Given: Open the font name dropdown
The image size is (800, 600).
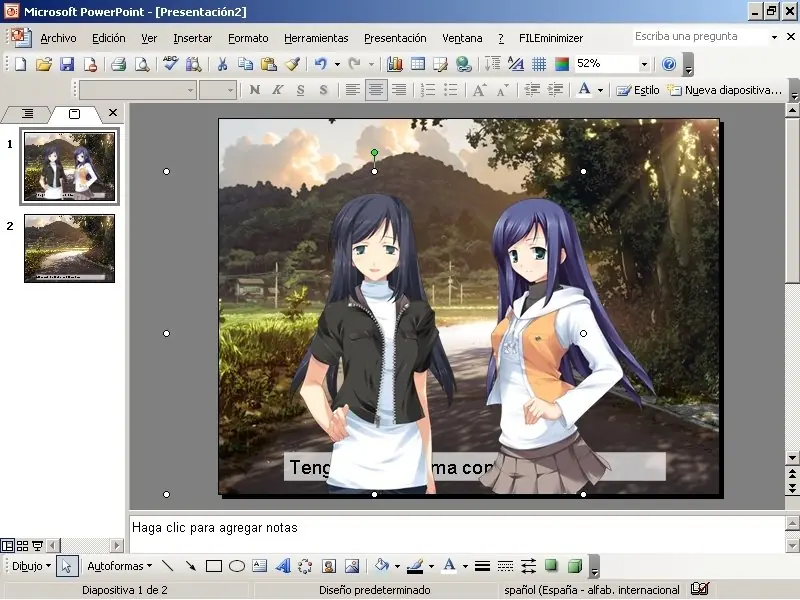Looking at the screenshot, I should pos(190,90).
